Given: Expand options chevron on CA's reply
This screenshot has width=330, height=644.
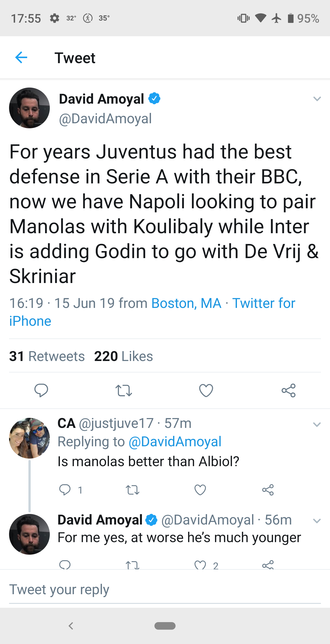Looking at the screenshot, I should point(317,425).
